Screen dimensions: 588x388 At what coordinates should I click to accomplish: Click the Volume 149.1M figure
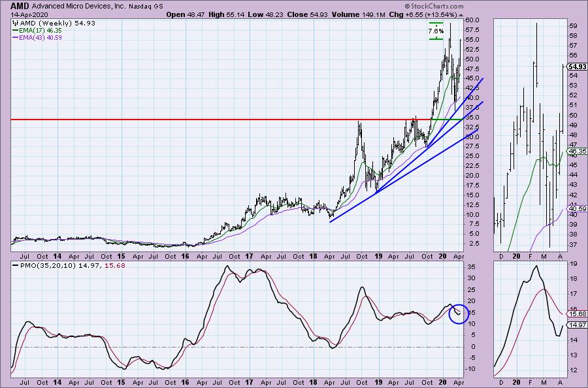pos(358,14)
